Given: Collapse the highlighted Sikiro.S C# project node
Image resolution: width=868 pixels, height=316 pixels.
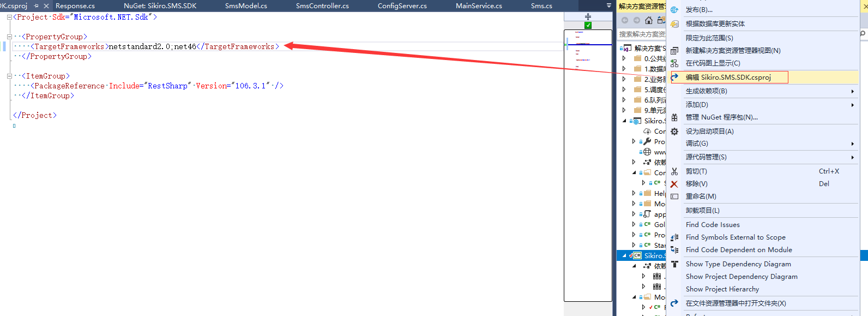Looking at the screenshot, I should (624, 255).
